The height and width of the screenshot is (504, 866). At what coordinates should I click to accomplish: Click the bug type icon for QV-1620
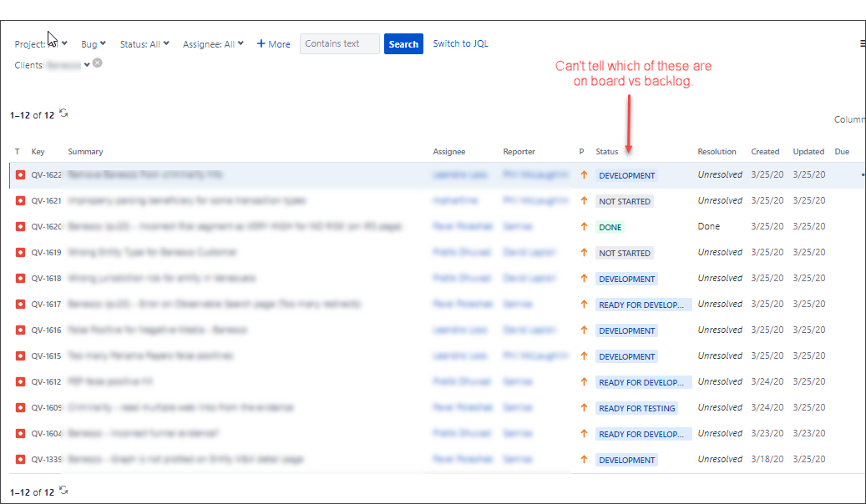20,227
